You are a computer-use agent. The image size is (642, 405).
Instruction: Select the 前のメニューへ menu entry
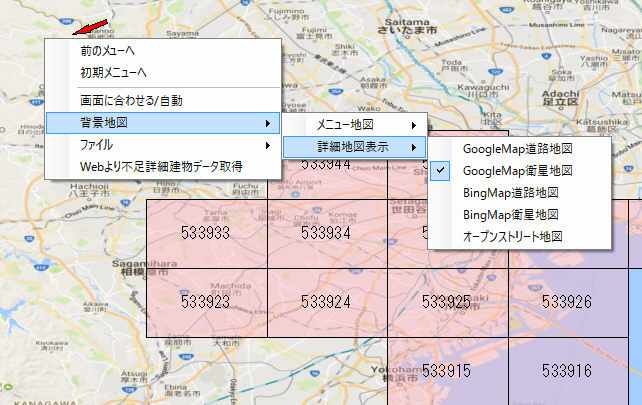coord(108,49)
